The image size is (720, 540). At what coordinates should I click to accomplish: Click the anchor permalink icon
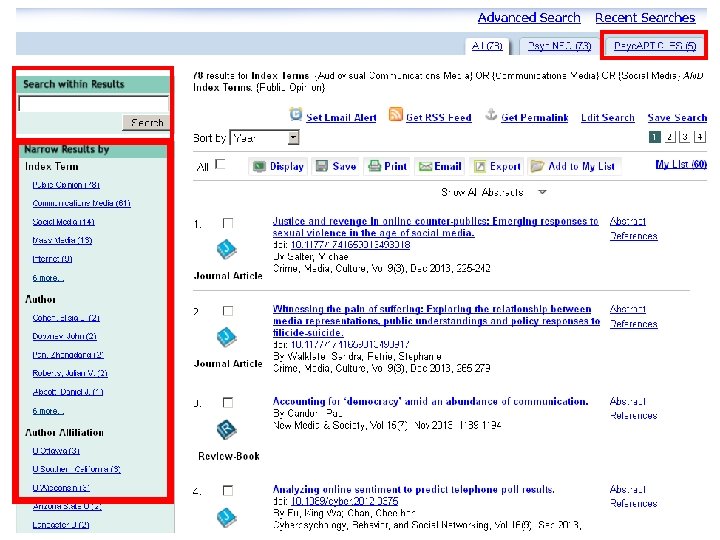pyautogui.click(x=491, y=114)
